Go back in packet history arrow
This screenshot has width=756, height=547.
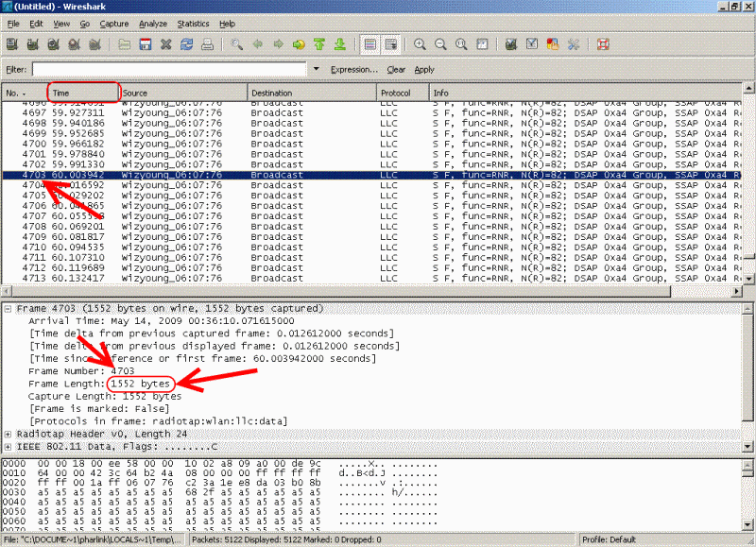[x=258, y=44]
